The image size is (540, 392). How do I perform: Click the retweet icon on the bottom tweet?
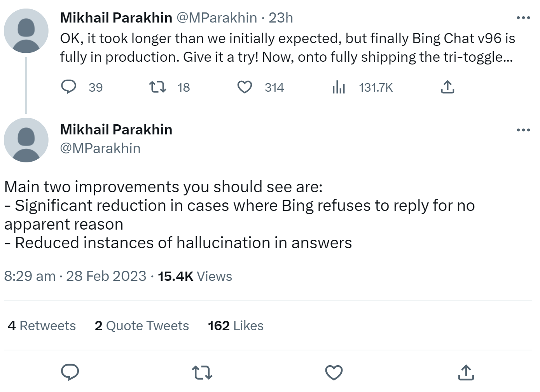[202, 373]
